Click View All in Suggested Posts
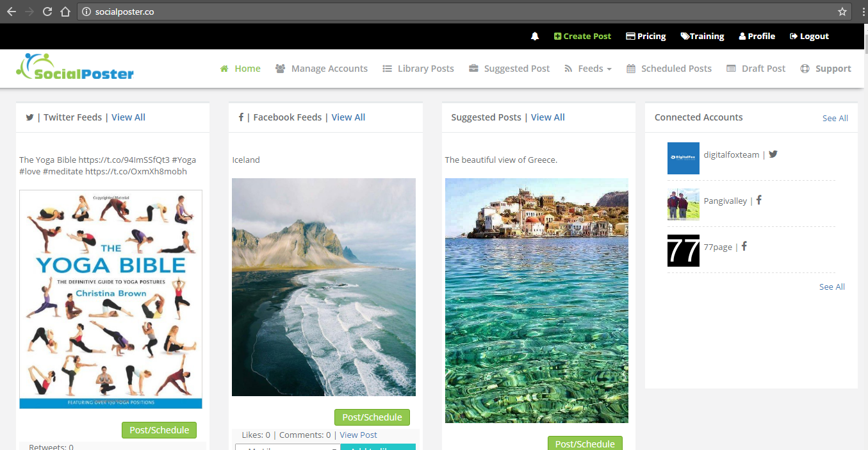This screenshot has width=868, height=450. 548,117
